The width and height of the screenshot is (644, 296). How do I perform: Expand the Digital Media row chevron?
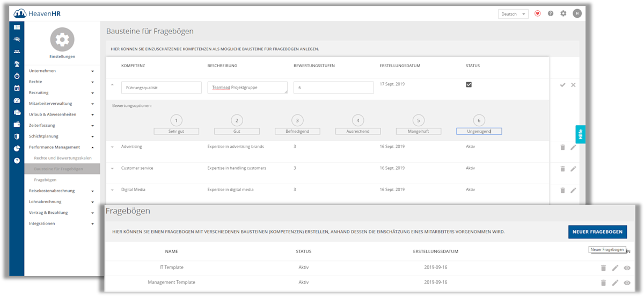click(x=113, y=190)
